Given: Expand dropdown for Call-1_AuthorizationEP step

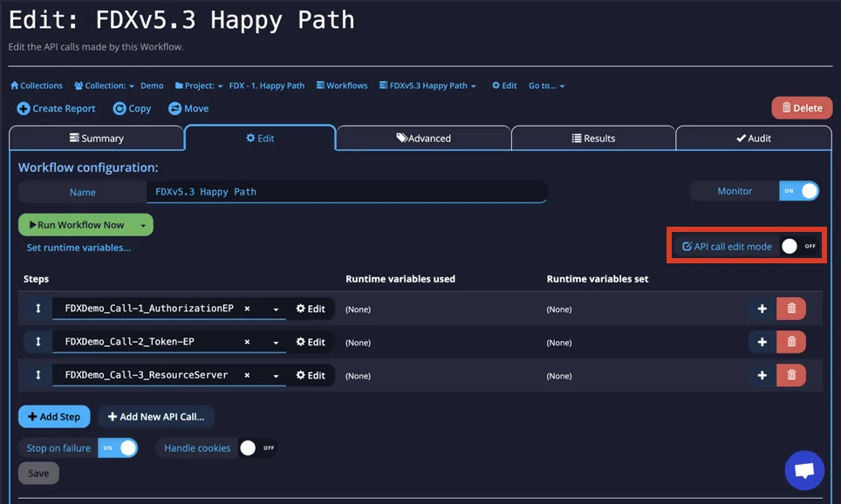Looking at the screenshot, I should click(x=276, y=309).
